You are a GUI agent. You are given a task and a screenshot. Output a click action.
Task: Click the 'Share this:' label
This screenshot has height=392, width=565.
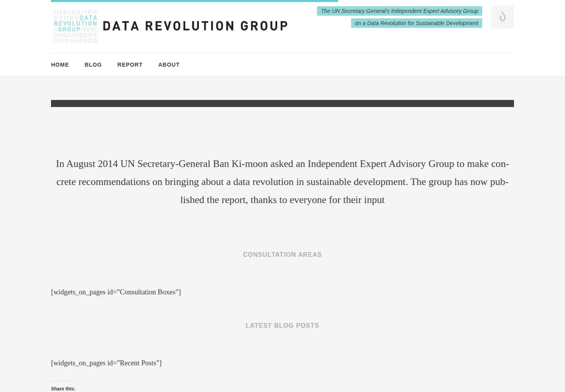point(63,389)
